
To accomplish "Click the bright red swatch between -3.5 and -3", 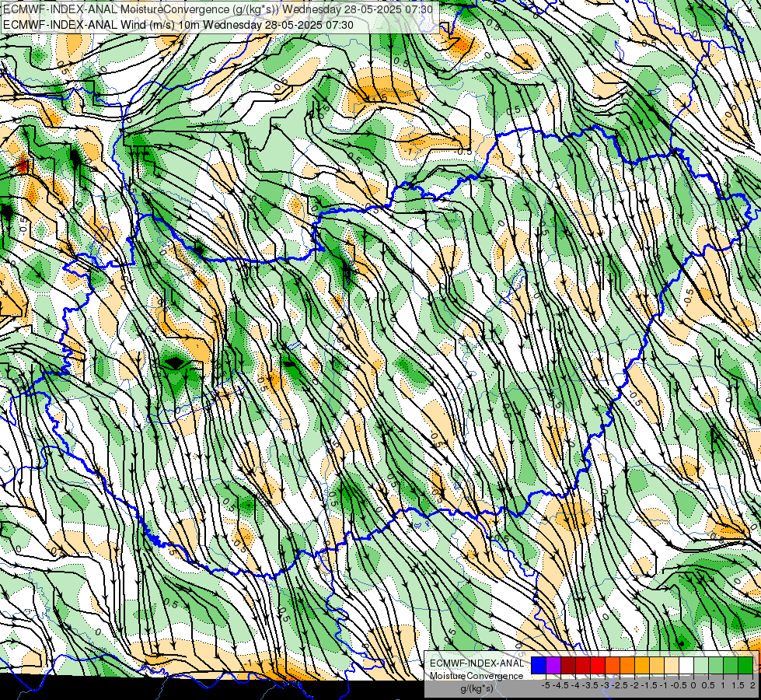I will (x=598, y=665).
